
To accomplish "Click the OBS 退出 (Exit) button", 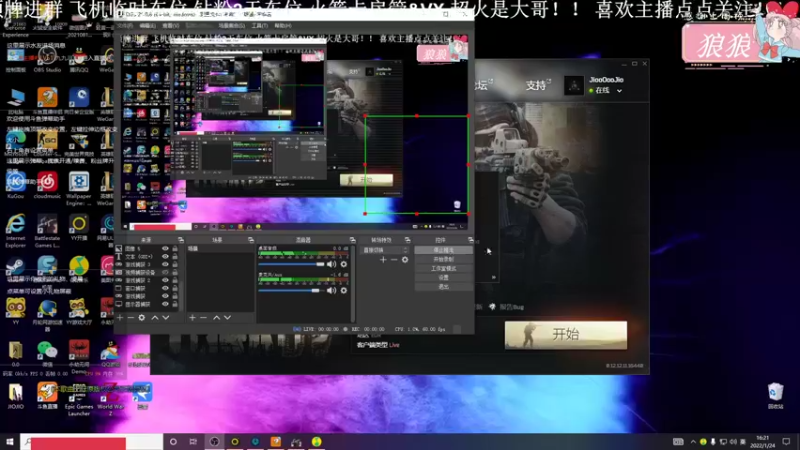I will click(x=443, y=287).
